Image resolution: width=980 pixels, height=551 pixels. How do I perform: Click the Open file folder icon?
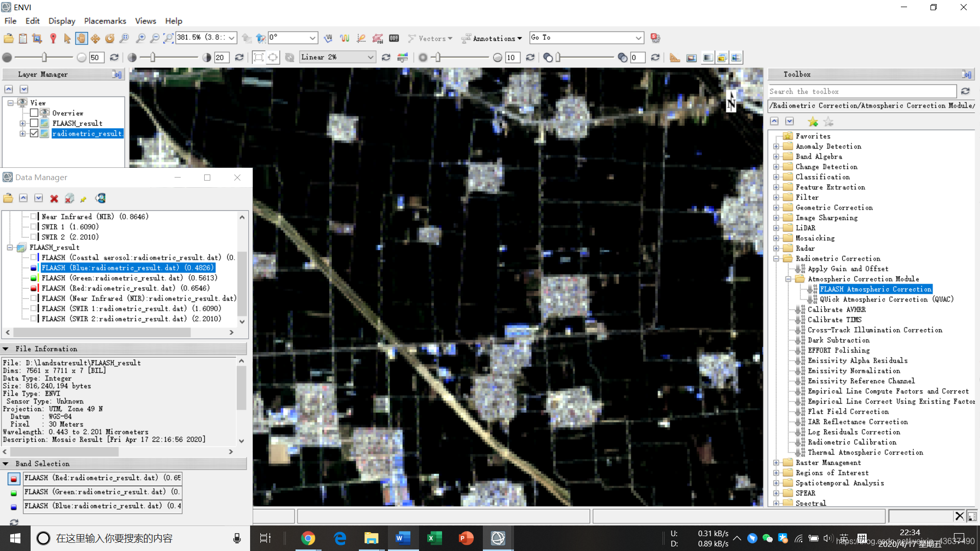click(x=9, y=38)
